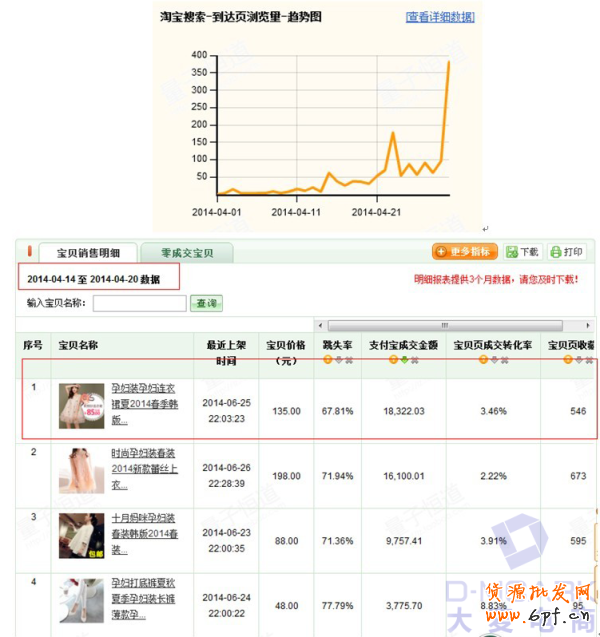Click the sort arrow under 宝贝页成交转化率
The height and width of the screenshot is (637, 600).
click(494, 360)
